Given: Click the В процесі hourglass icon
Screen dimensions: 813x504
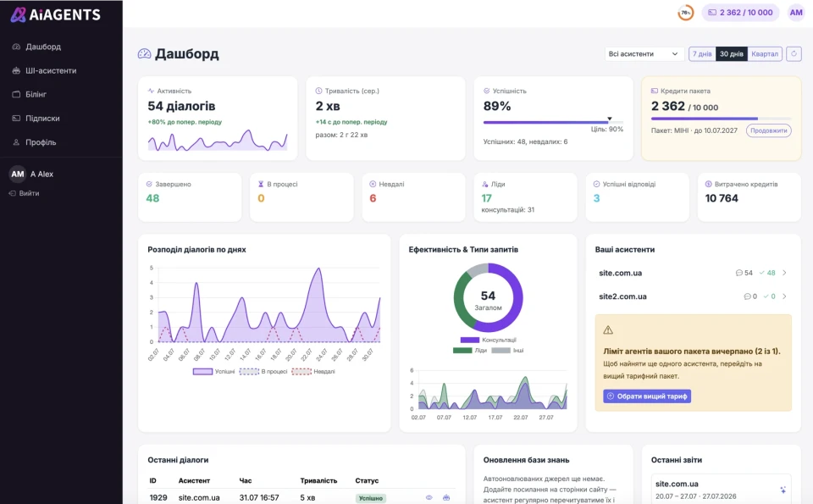Looking at the screenshot, I should [261, 184].
